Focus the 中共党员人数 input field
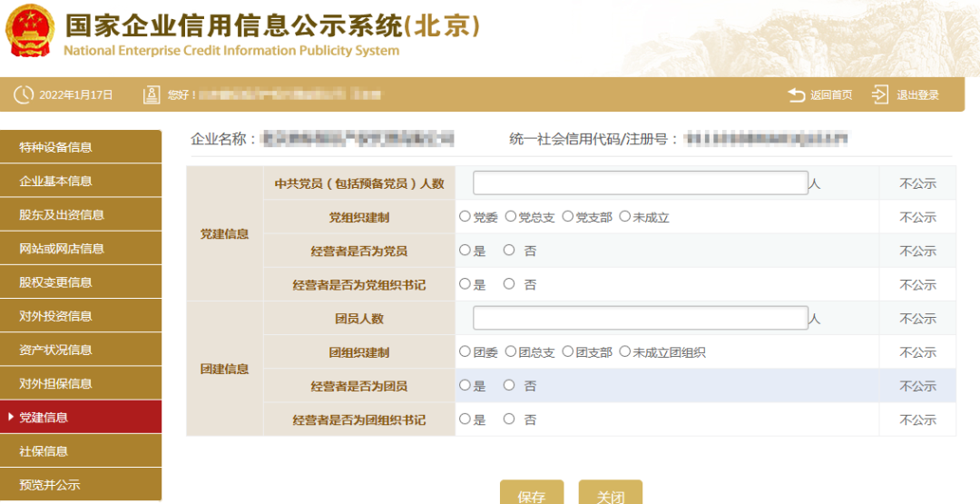The height and width of the screenshot is (504, 980). point(640,183)
